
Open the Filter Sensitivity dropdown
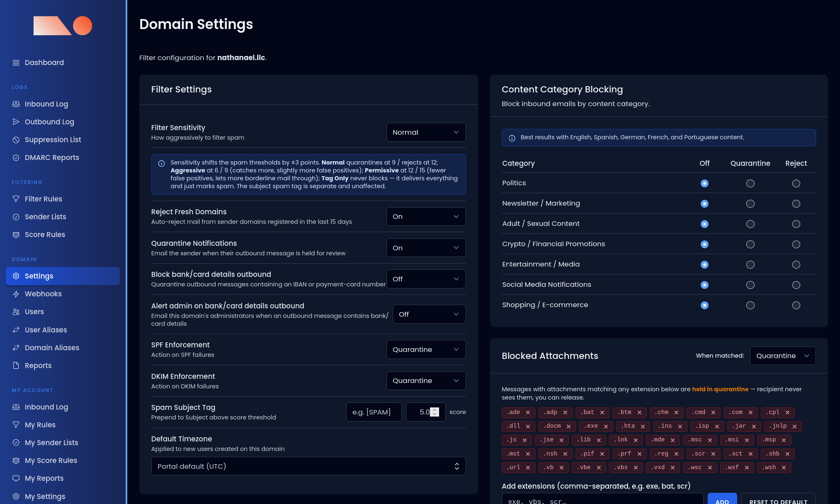click(x=426, y=132)
